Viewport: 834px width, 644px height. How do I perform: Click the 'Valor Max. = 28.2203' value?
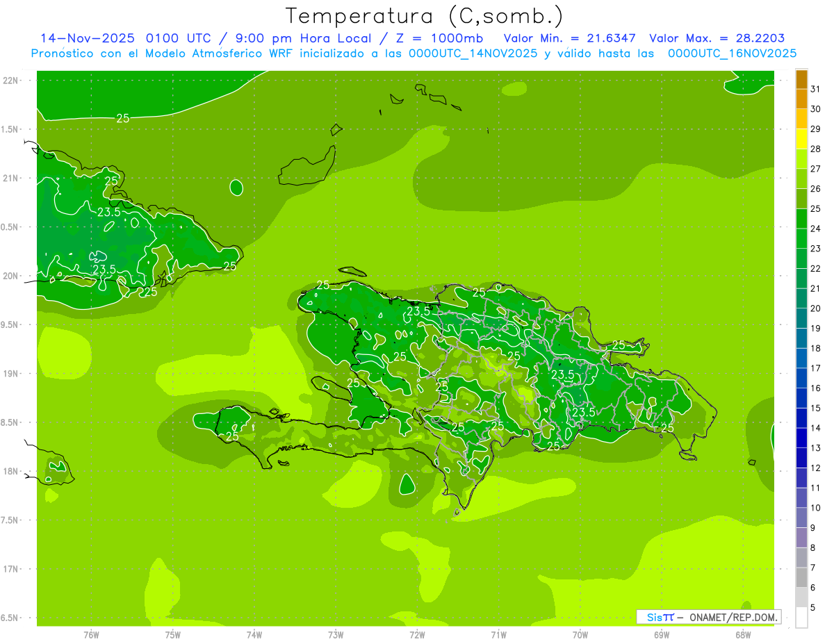pyautogui.click(x=717, y=38)
